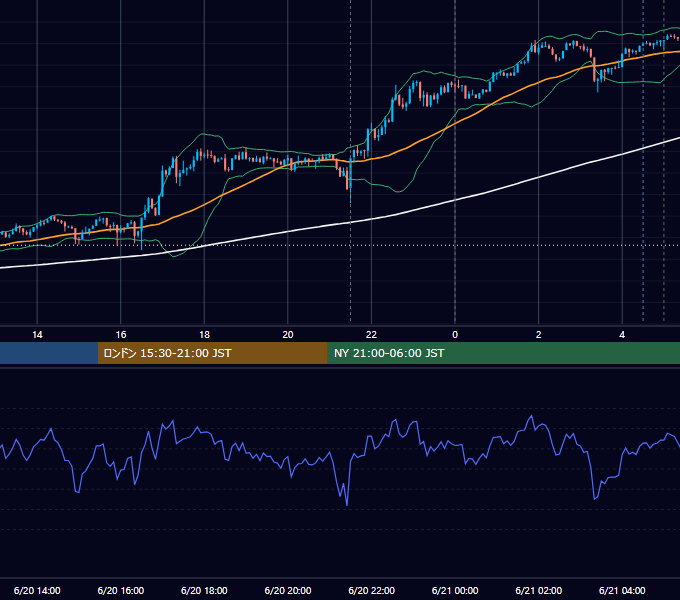680x600 pixels.
Task: Click the '0' hour label on price chart axis
Action: [455, 335]
